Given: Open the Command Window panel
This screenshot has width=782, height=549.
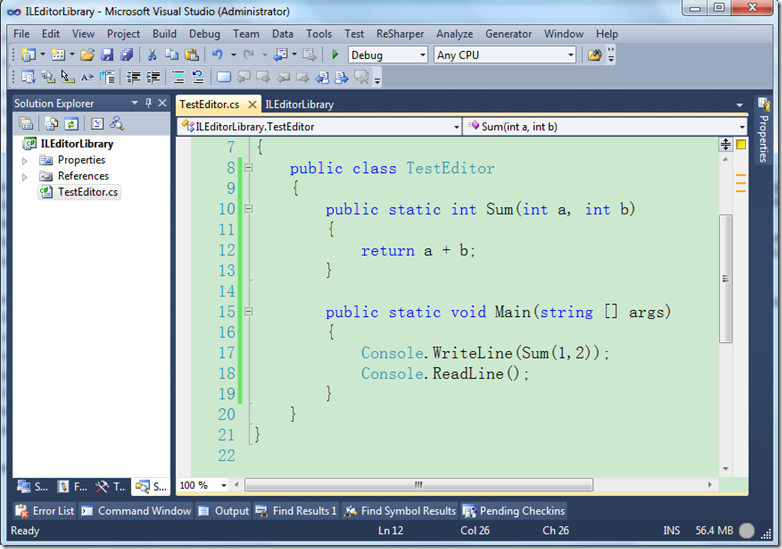Looking at the screenshot, I should (x=136, y=511).
